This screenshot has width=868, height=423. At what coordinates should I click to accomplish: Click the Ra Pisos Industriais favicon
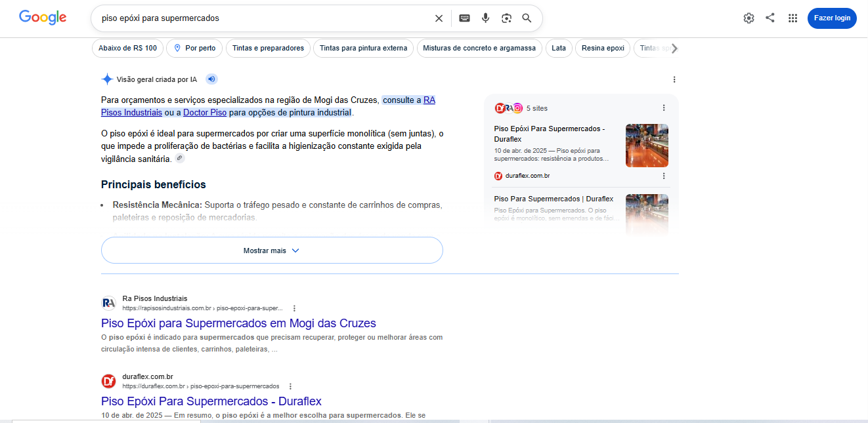click(108, 303)
